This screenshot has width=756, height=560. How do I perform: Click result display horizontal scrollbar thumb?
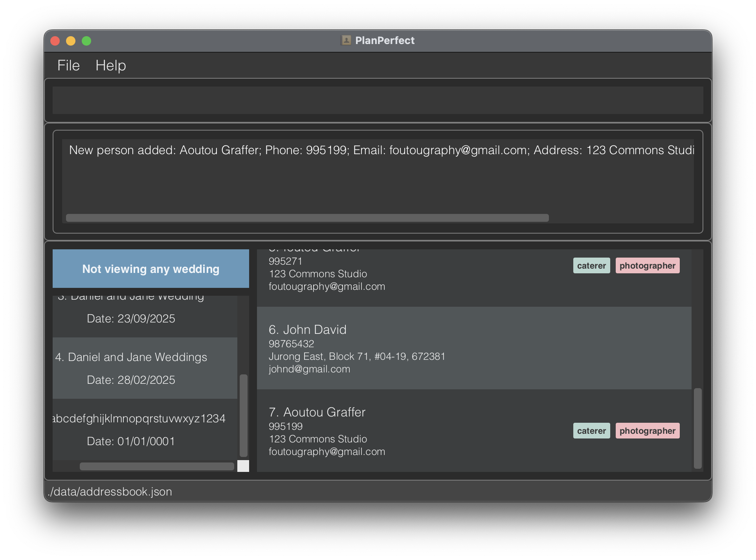tap(307, 218)
